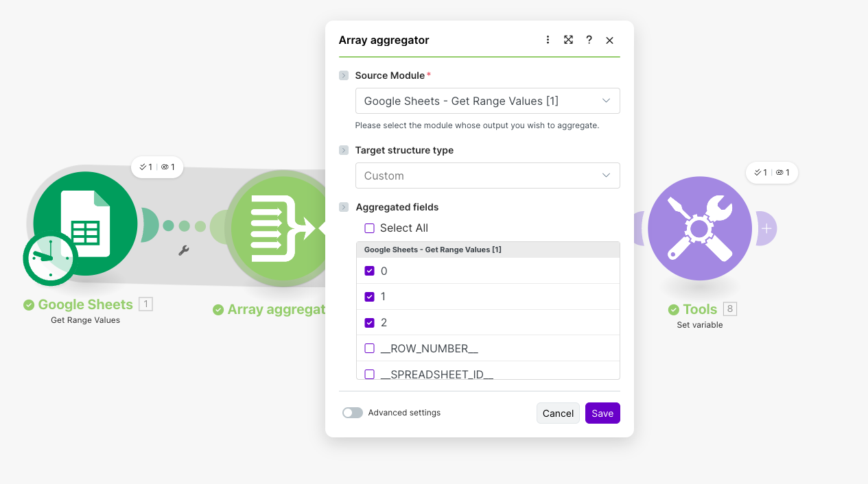Click the source module help text

(x=477, y=125)
